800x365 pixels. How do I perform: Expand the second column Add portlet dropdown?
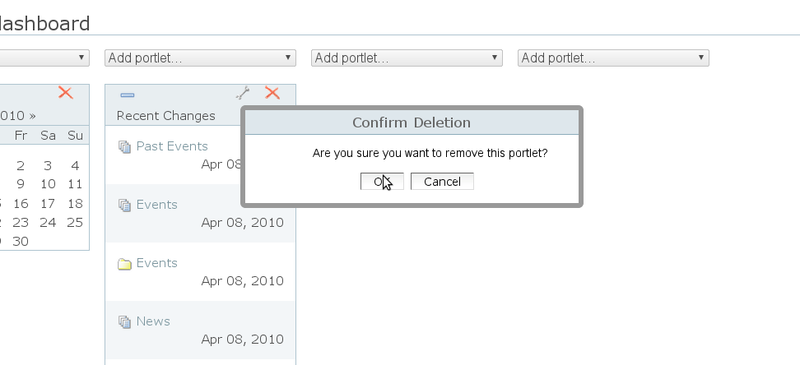(200, 58)
